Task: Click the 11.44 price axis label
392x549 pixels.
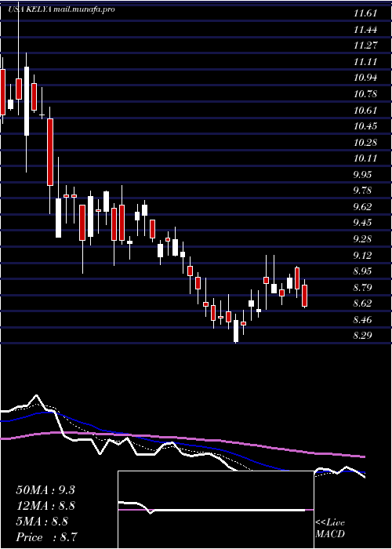Action: 365,30
